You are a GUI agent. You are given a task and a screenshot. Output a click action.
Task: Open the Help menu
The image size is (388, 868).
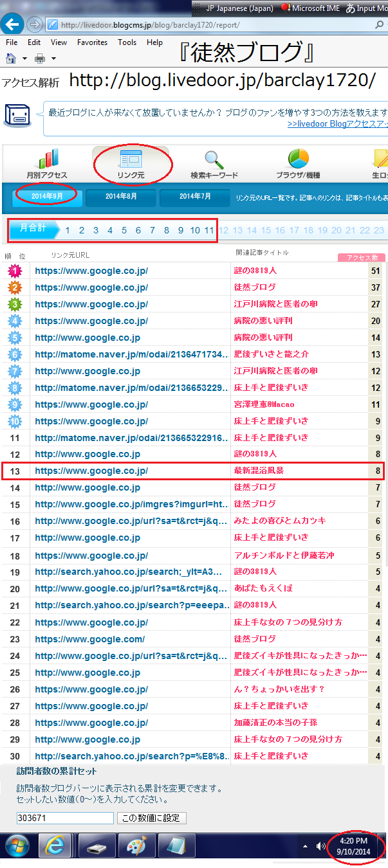(x=154, y=42)
